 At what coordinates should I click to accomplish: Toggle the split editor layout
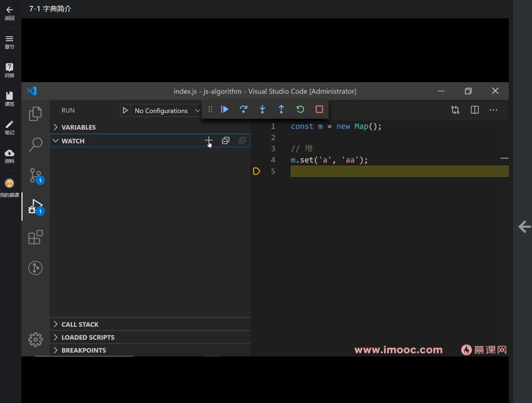pyautogui.click(x=475, y=110)
